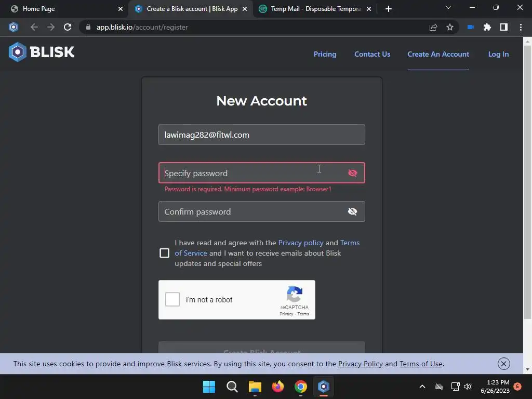This screenshot has width=532, height=399.
Task: Open Windows taskbar search
Action: (x=232, y=387)
